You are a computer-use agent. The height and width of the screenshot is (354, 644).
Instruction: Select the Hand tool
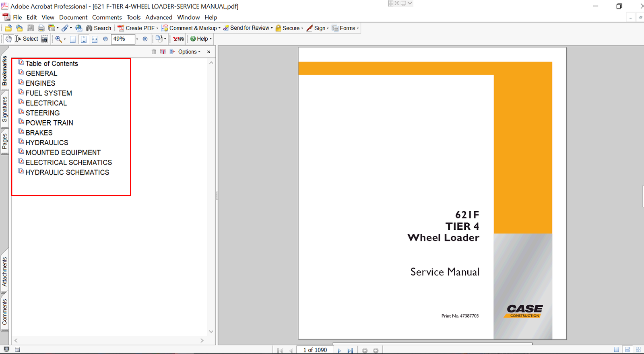[8, 39]
